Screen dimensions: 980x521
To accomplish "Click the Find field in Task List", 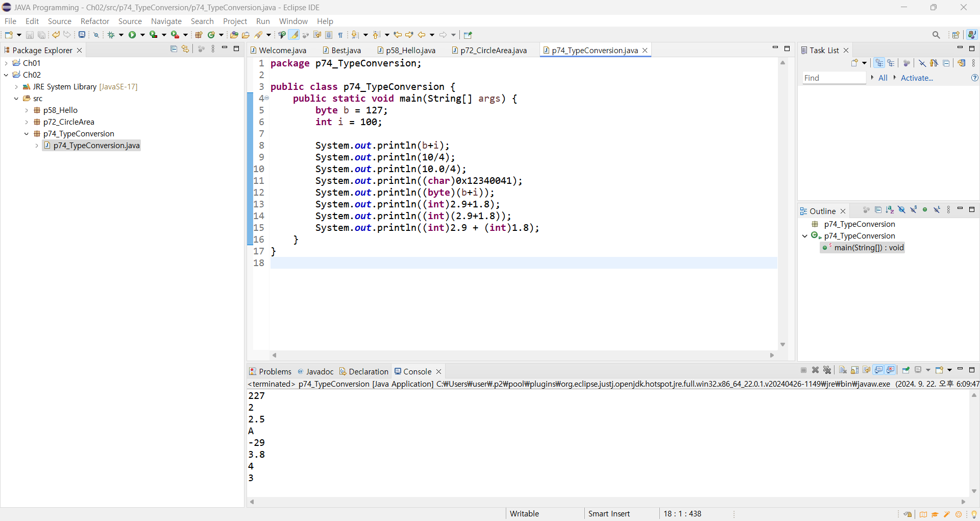I will [834, 78].
